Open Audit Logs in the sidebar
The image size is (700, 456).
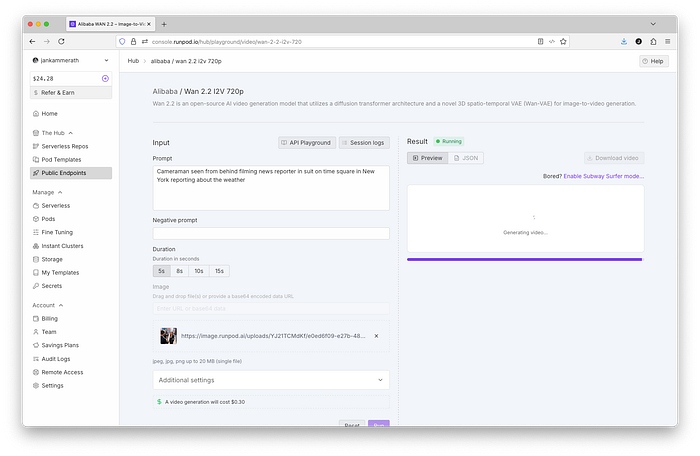[x=55, y=359]
